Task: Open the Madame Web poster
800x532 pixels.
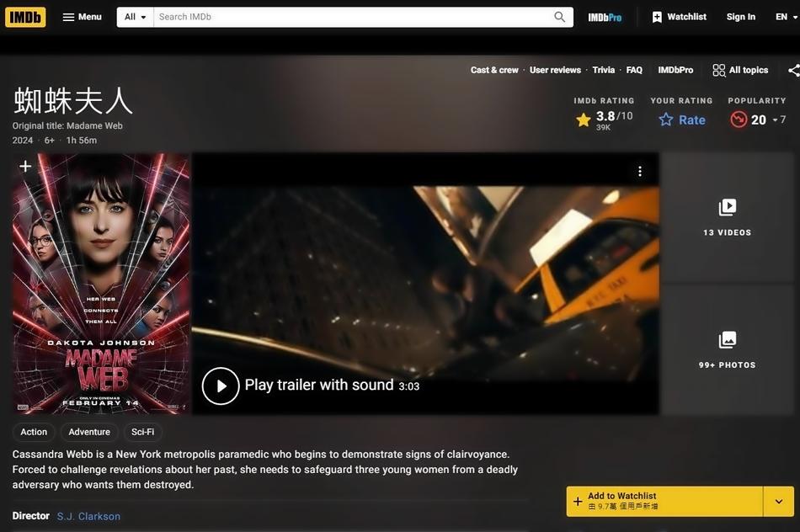Action: 101,284
